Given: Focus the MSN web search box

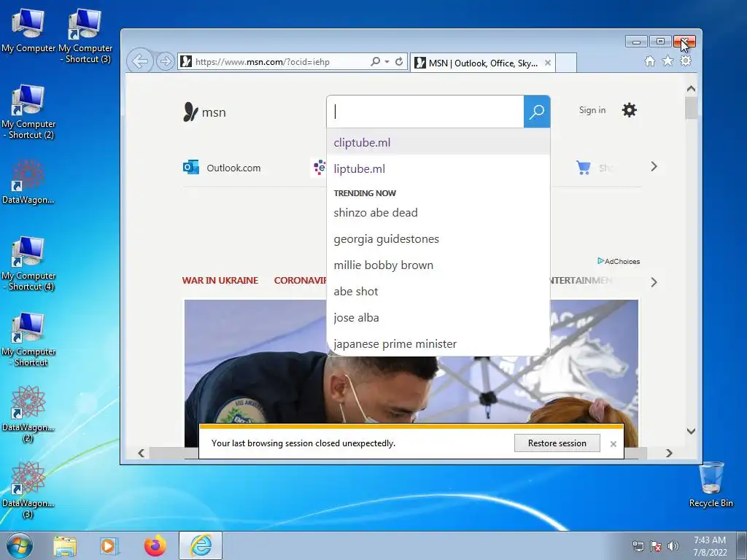Looking at the screenshot, I should click(x=425, y=112).
